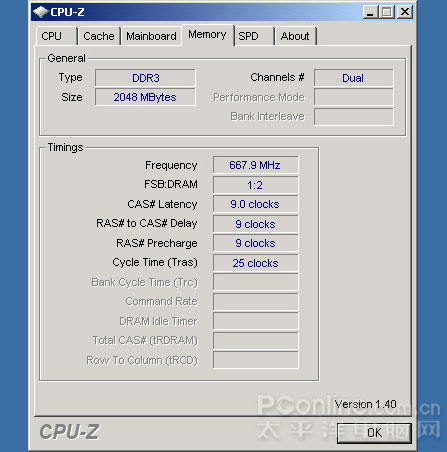The height and width of the screenshot is (452, 447).
Task: Click the Row To Column (tRCD) label
Action: click(x=142, y=360)
